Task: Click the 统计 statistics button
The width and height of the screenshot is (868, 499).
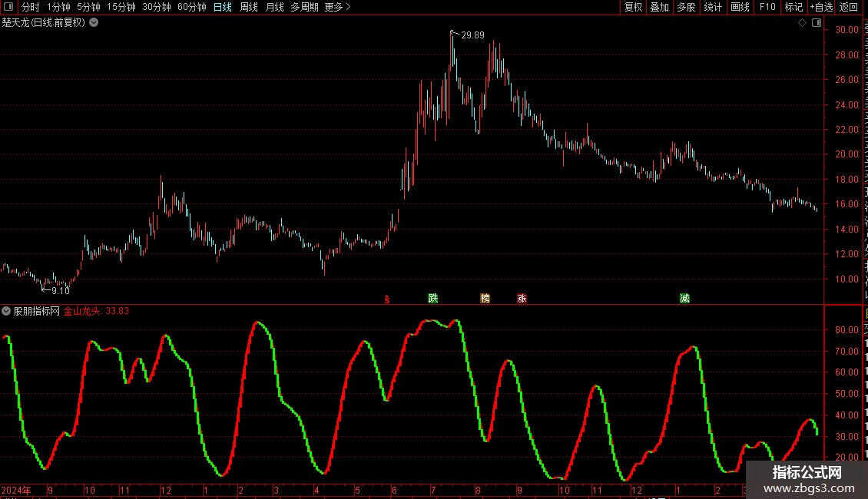Action: [713, 7]
